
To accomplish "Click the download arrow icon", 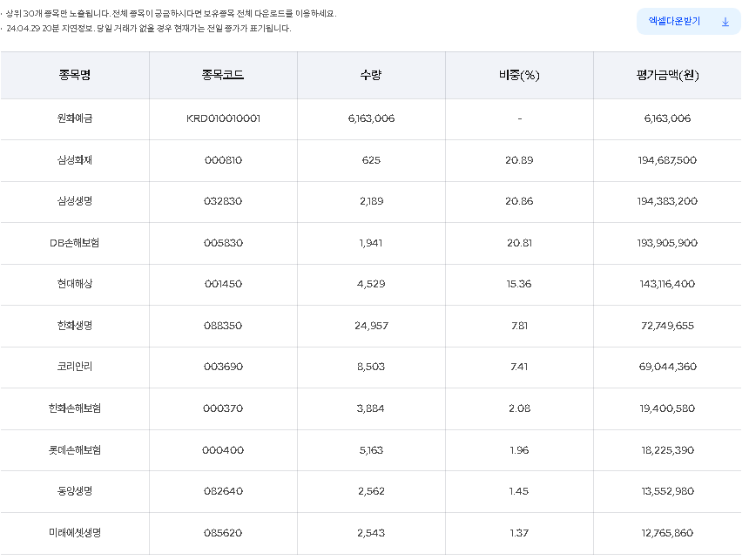I will point(725,22).
